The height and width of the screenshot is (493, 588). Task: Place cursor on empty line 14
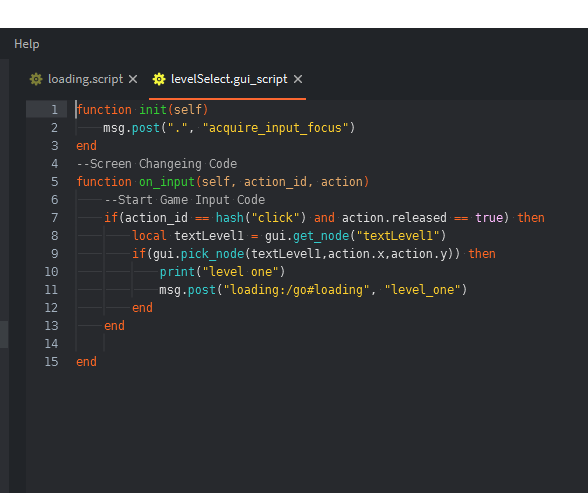point(262,343)
